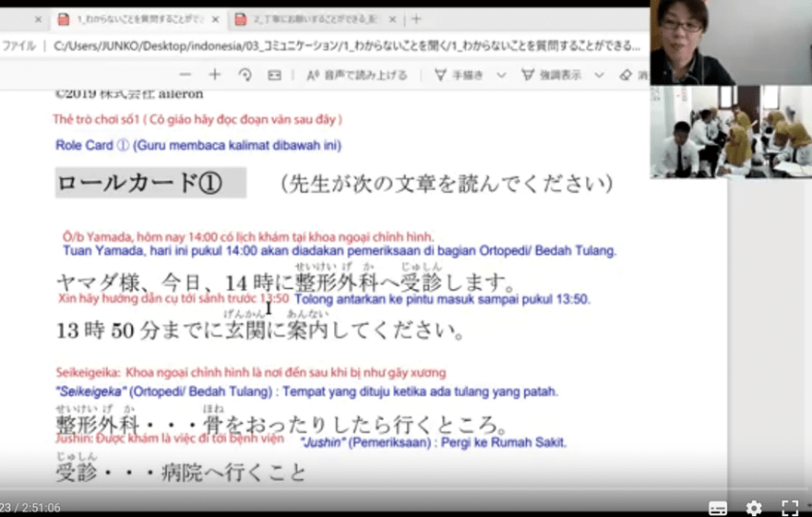This screenshot has height=517, width=812.
Task: Toggle fit-to-page view icon
Action: [x=274, y=76]
